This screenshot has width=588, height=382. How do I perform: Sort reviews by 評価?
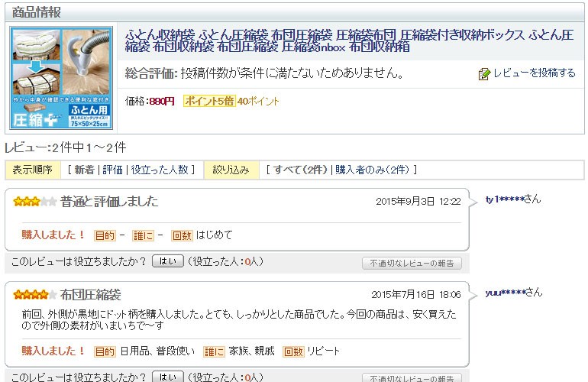coord(113,170)
